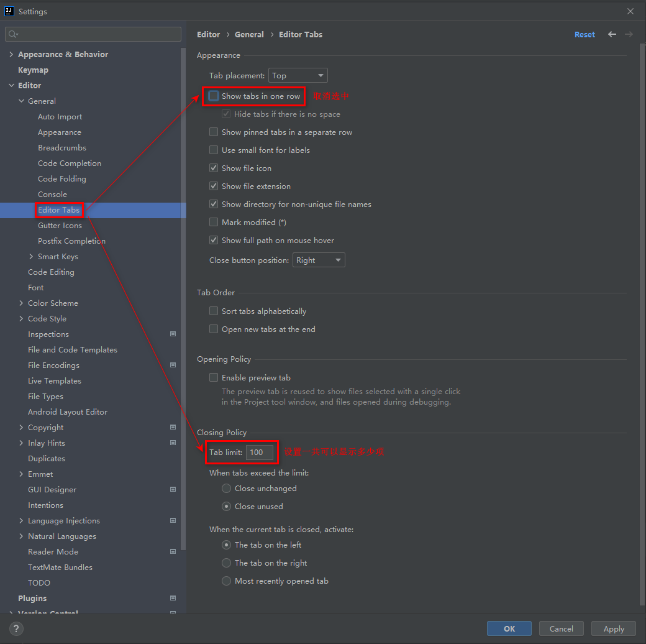Expand the Color Scheme node
Screen dimensions: 646x644
pyautogui.click(x=21, y=303)
